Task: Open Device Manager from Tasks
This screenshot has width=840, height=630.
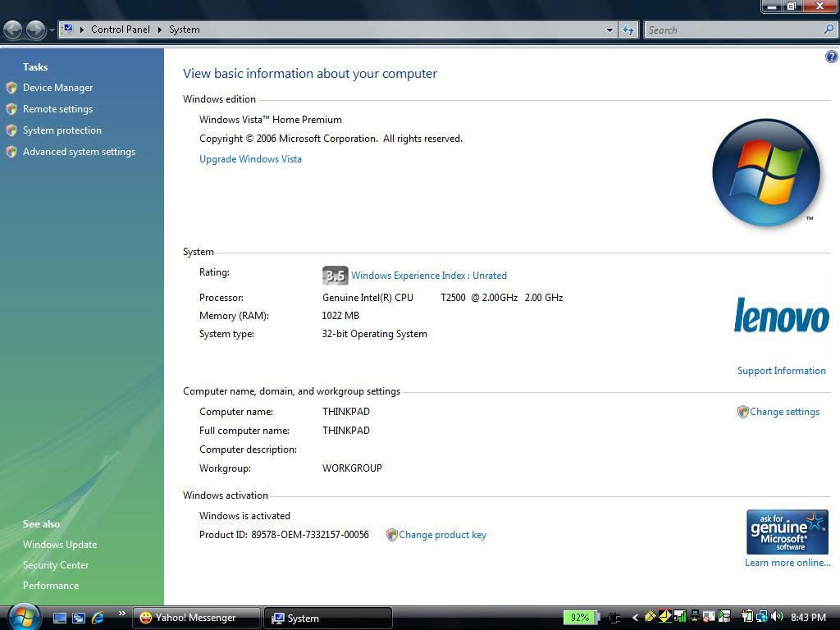Action: (x=57, y=88)
